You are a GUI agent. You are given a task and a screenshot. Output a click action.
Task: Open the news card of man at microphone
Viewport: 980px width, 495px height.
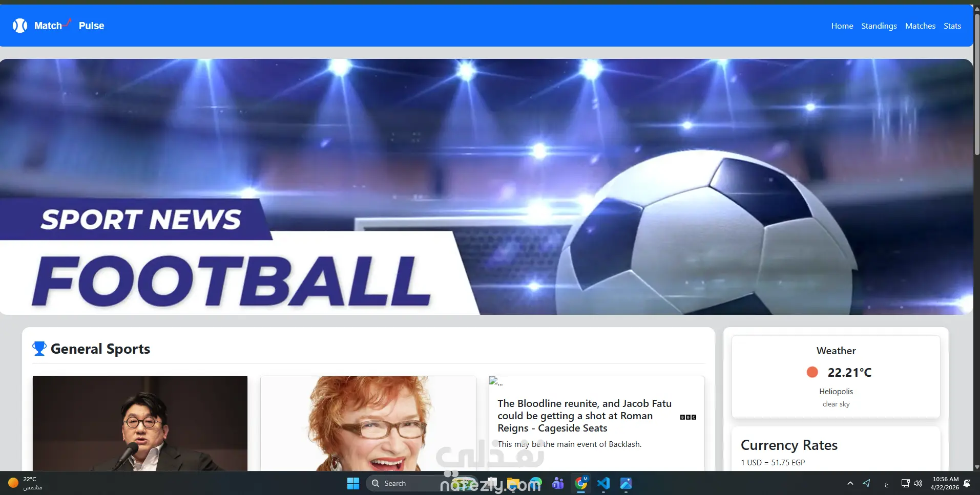[140, 423]
